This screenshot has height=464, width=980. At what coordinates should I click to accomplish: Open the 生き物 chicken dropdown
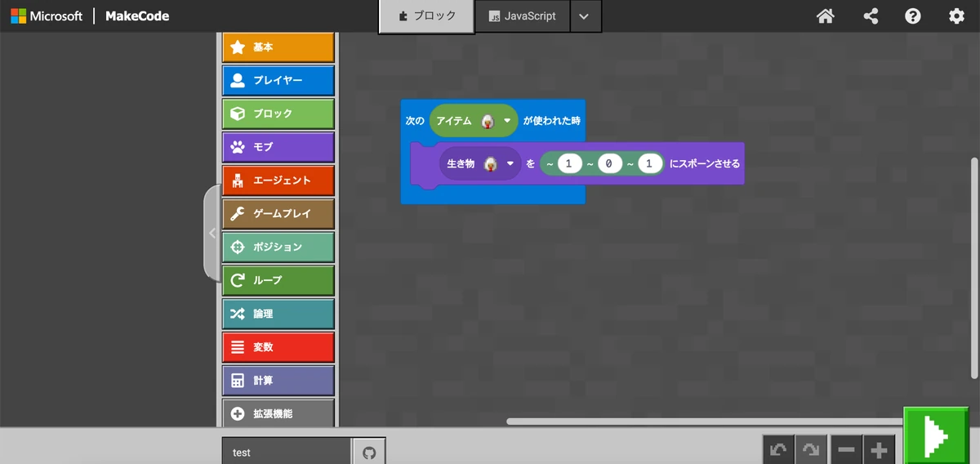click(480, 163)
